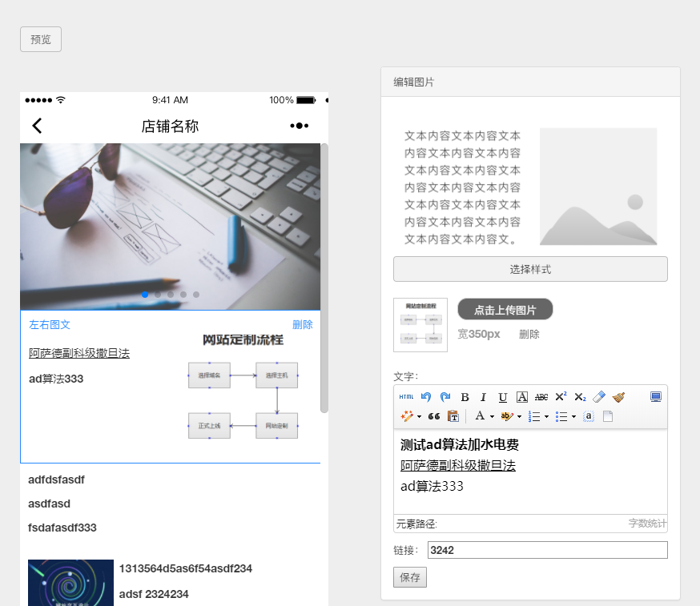Click the keyboard and sunglasses banner image

[x=170, y=227]
